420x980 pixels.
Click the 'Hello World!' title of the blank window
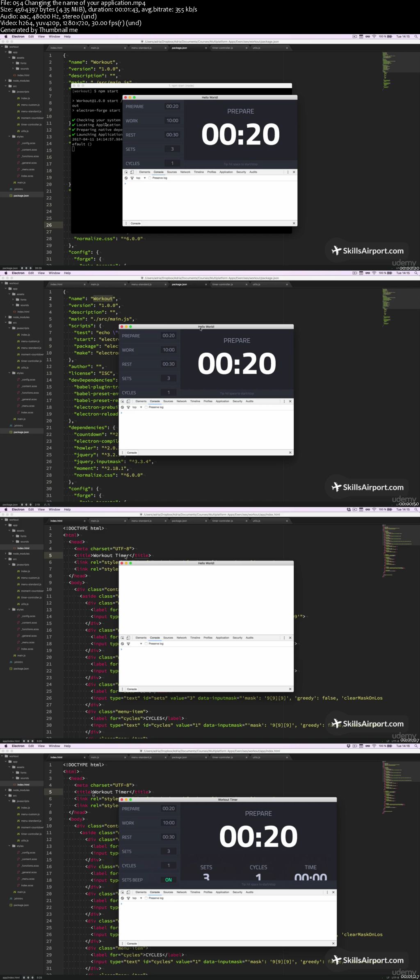(x=206, y=563)
